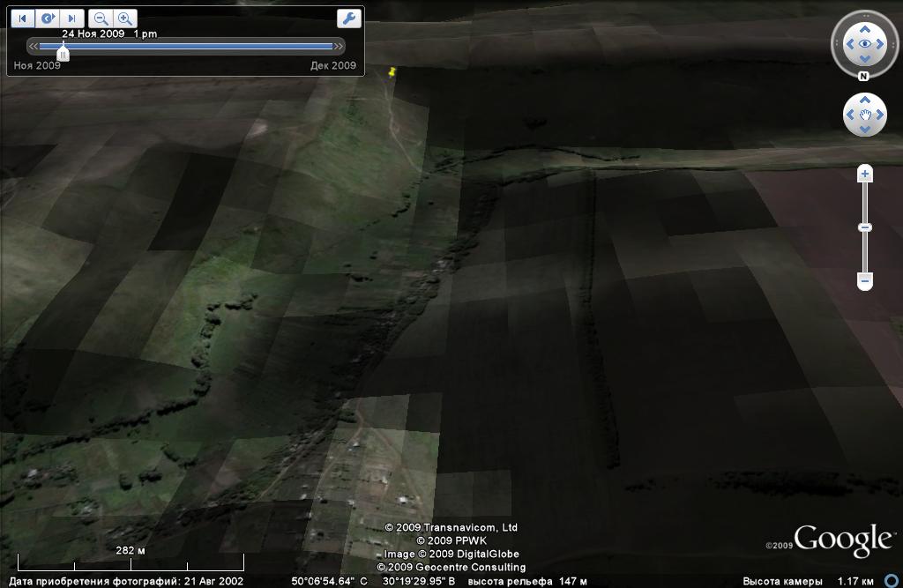Click the N north reset button

click(x=864, y=77)
